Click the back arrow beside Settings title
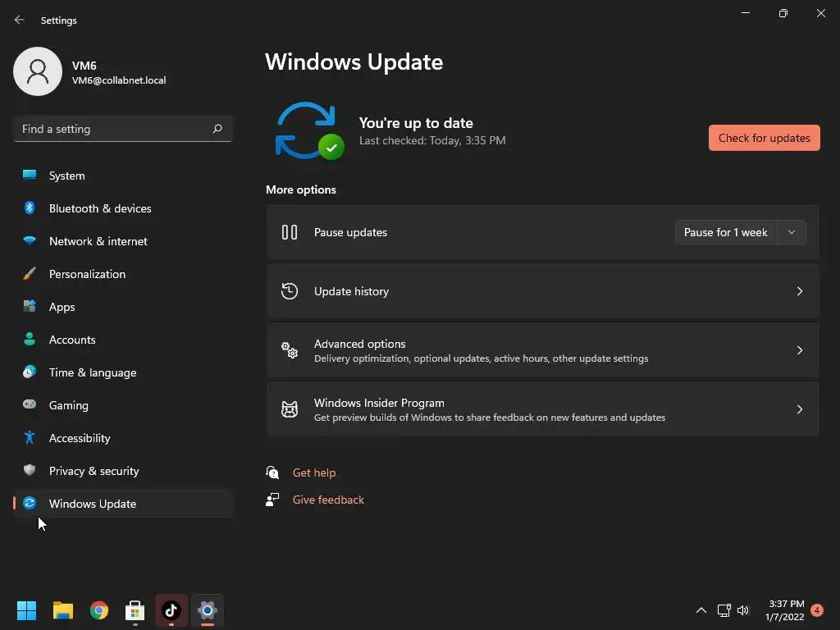 point(20,20)
